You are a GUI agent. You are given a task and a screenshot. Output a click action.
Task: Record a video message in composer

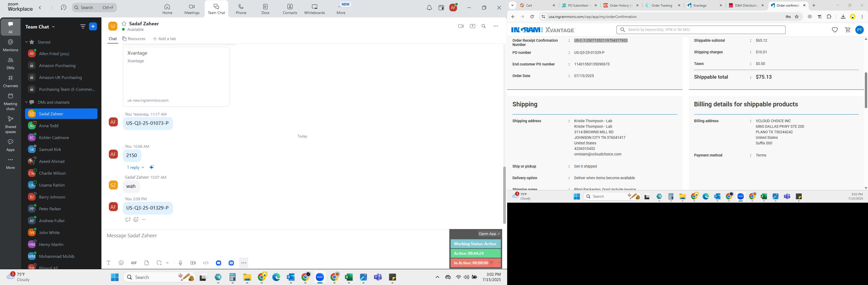[x=193, y=263]
